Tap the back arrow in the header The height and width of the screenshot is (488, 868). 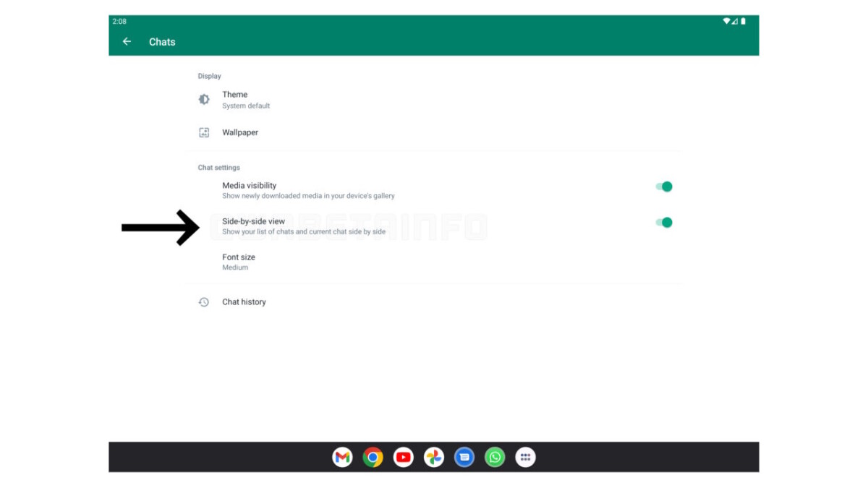[x=127, y=41]
